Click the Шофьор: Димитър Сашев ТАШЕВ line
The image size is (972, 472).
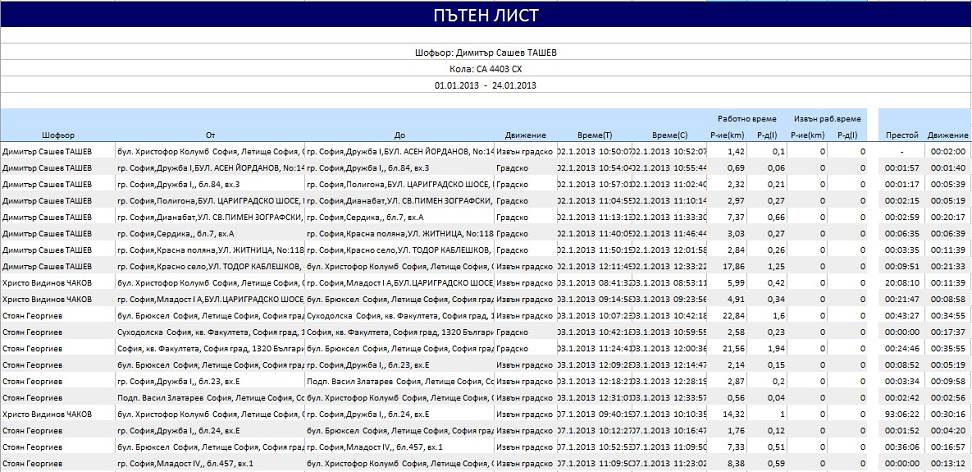tap(486, 53)
